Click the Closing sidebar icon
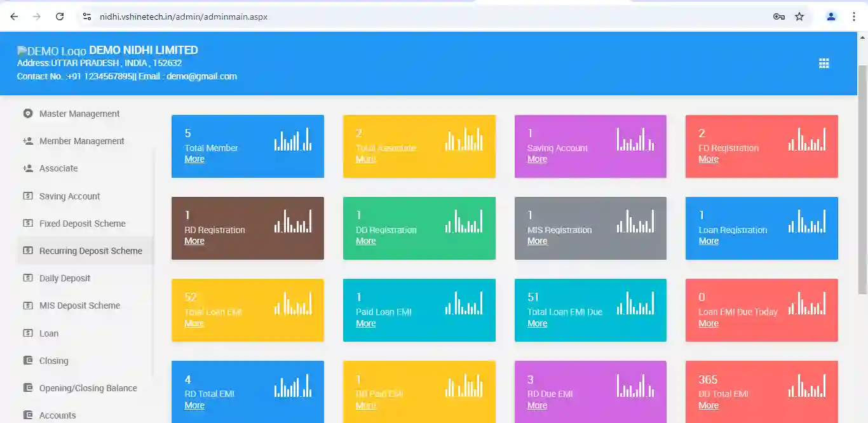 pyautogui.click(x=28, y=361)
